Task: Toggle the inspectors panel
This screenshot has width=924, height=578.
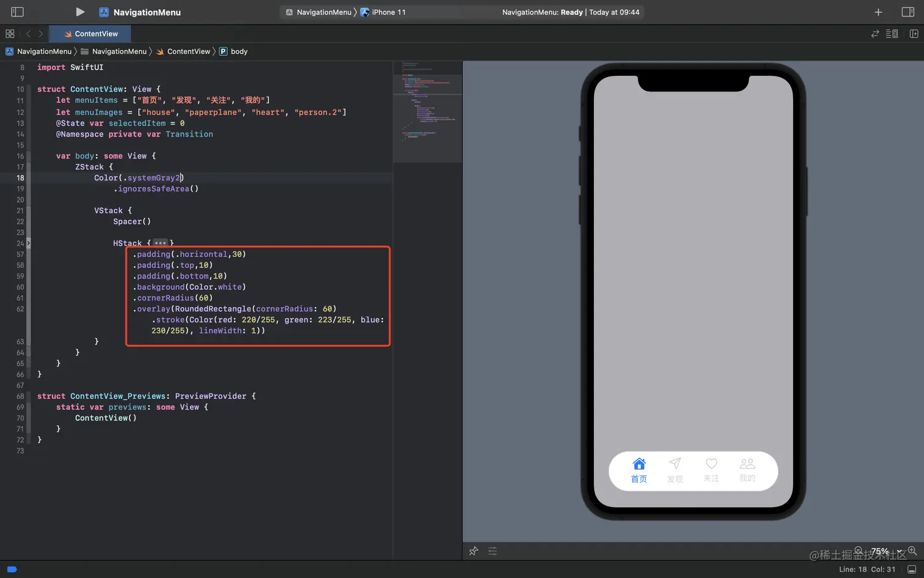Action: [908, 12]
